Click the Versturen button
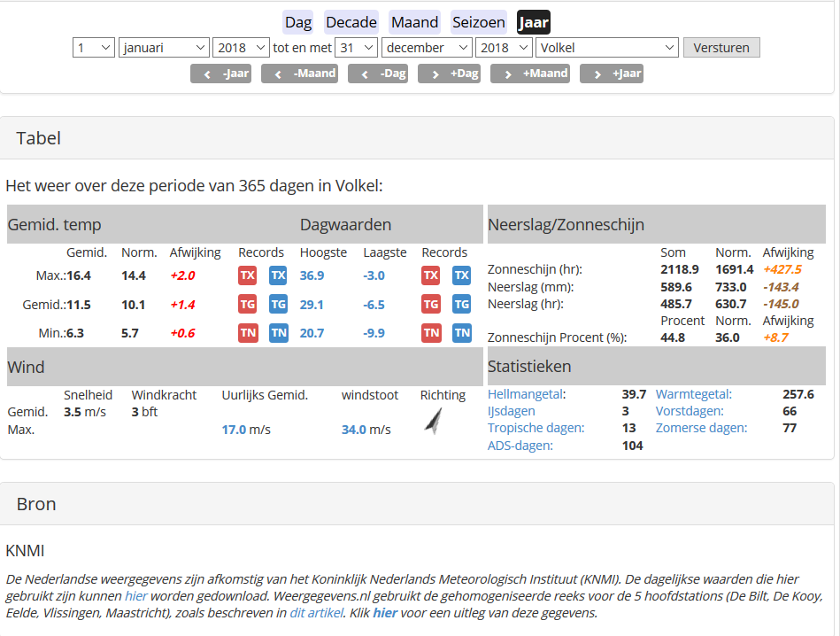 [721, 48]
